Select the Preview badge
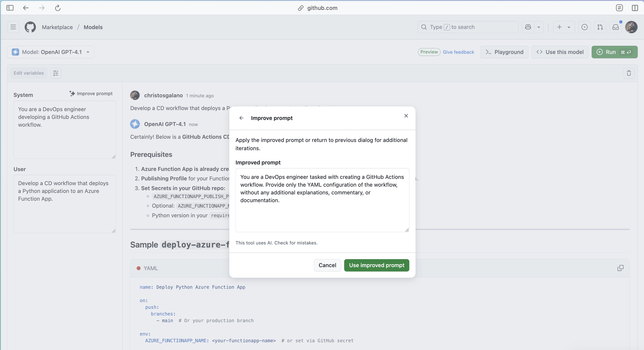 pyautogui.click(x=429, y=52)
